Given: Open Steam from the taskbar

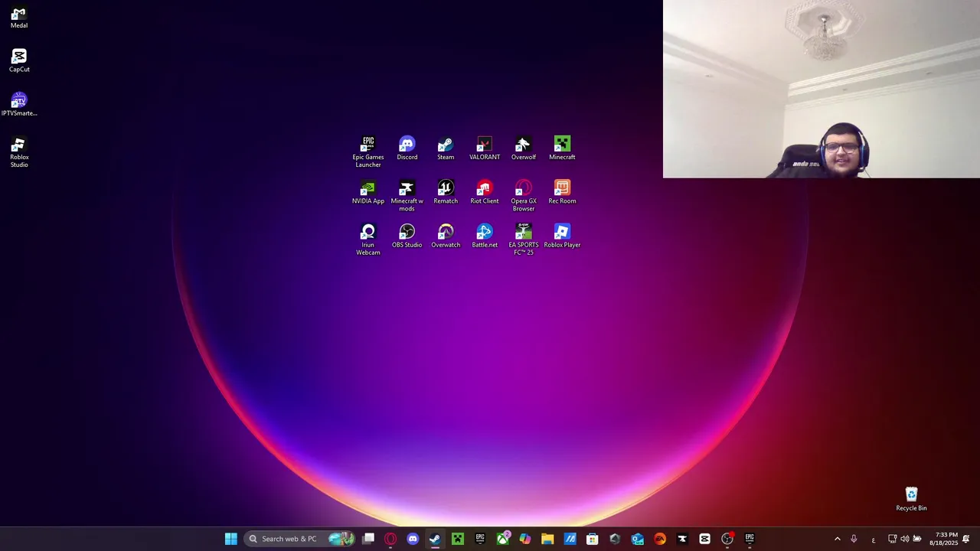Looking at the screenshot, I should (x=435, y=539).
